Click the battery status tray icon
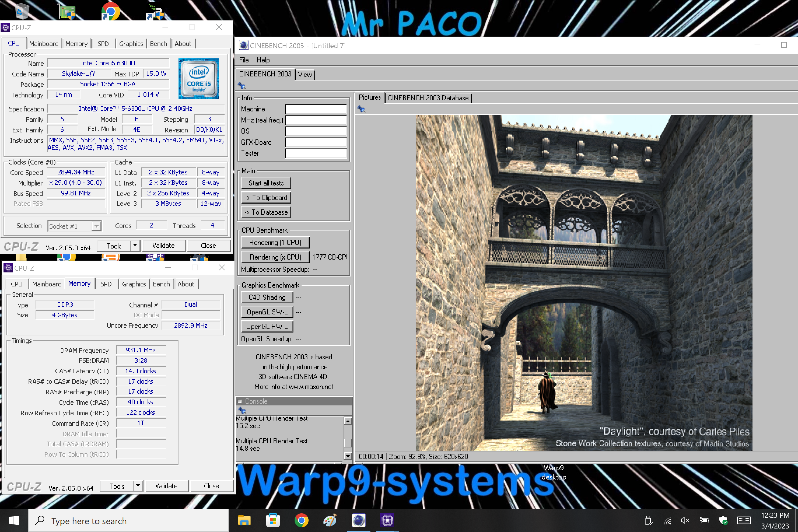Viewport: 798px width, 532px height. [x=704, y=520]
